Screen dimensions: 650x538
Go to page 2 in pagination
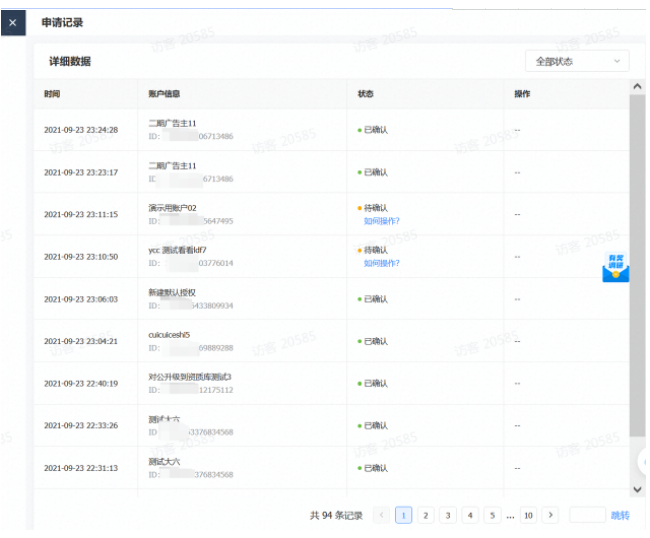pos(426,515)
